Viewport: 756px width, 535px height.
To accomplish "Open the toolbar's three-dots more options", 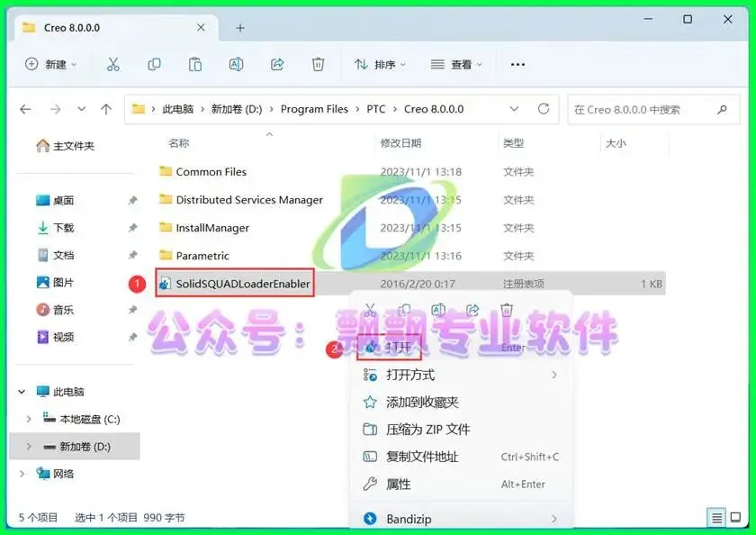I will 517,64.
